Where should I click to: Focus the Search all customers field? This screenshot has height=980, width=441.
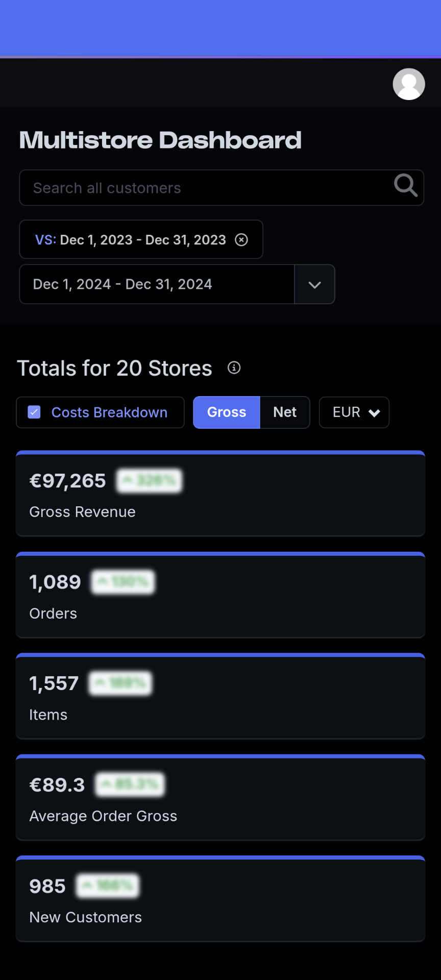point(204,188)
